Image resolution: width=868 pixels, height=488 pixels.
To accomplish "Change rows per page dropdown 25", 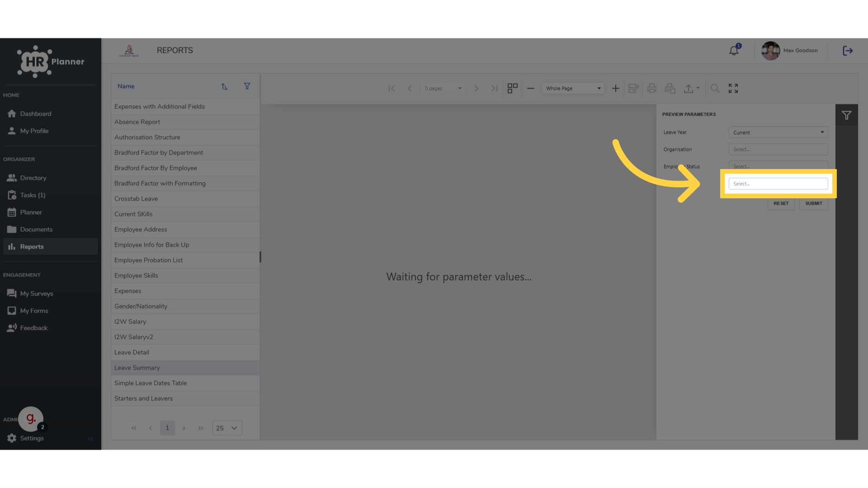I will [227, 428].
